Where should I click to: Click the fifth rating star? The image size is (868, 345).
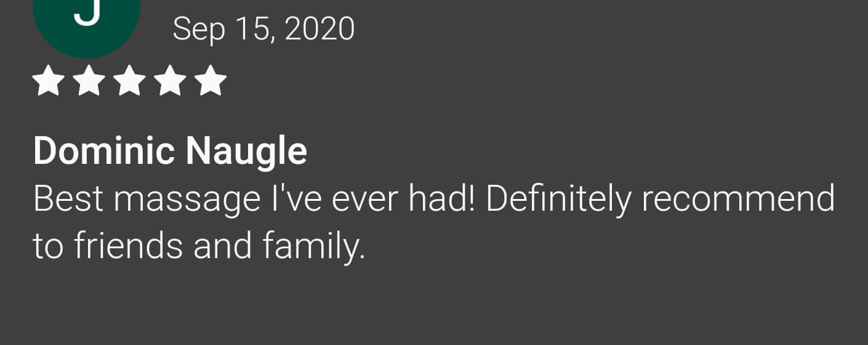click(x=211, y=81)
